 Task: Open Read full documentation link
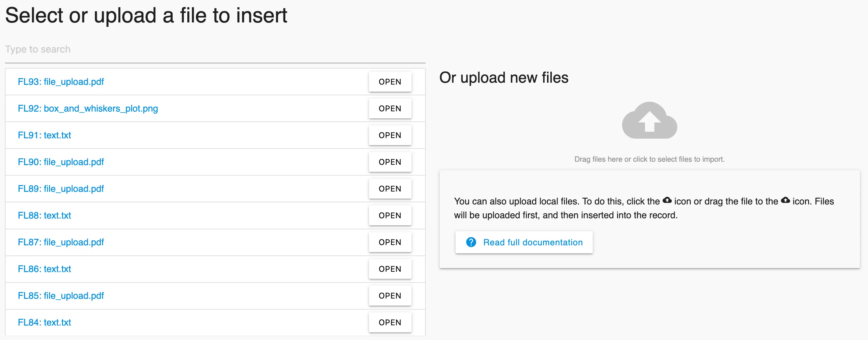[x=524, y=242]
